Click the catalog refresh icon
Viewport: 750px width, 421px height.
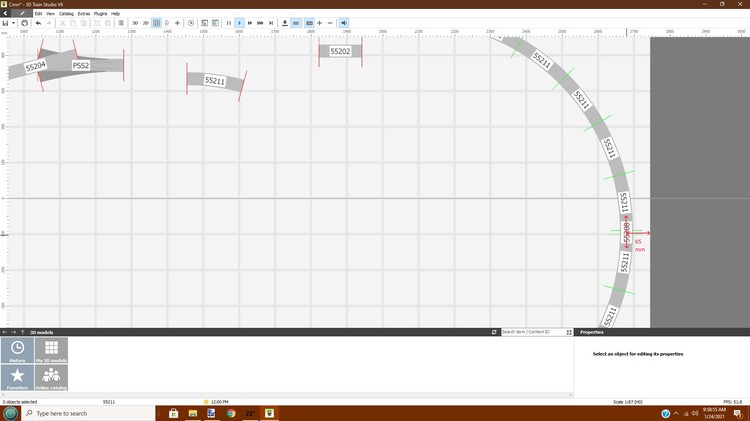click(x=494, y=332)
